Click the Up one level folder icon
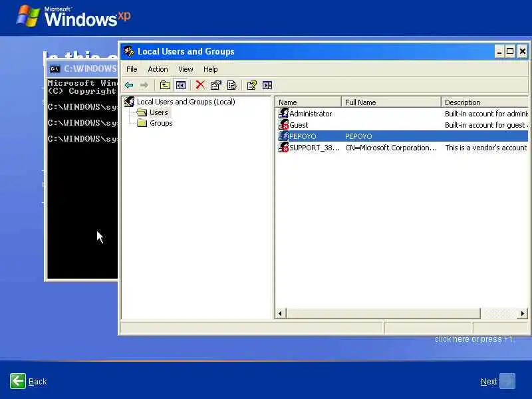This screenshot has width=532, height=399. (x=165, y=85)
